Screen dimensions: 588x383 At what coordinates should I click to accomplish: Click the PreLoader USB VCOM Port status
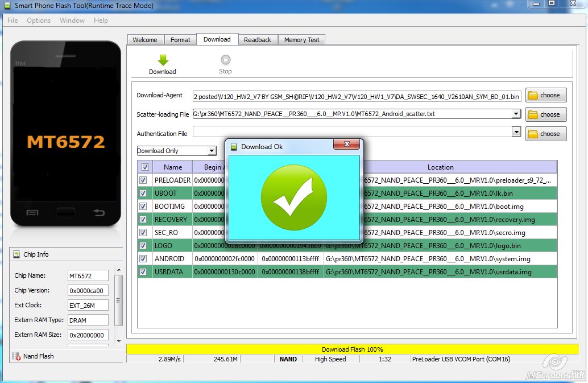(x=461, y=359)
